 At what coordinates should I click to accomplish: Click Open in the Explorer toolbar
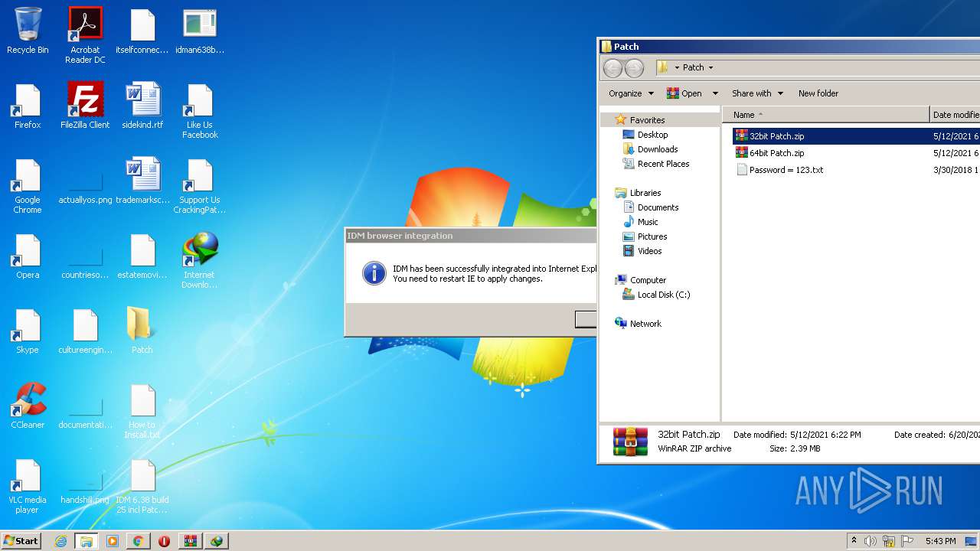684,93
